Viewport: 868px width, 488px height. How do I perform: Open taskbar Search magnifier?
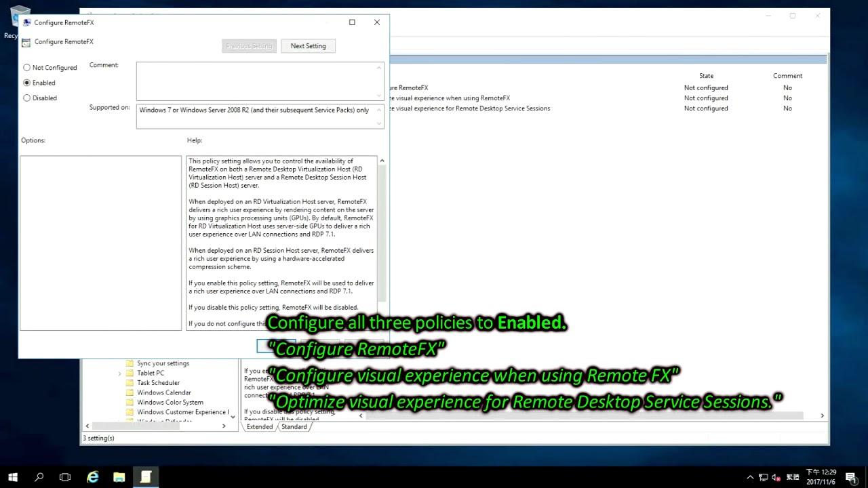pos(39,477)
